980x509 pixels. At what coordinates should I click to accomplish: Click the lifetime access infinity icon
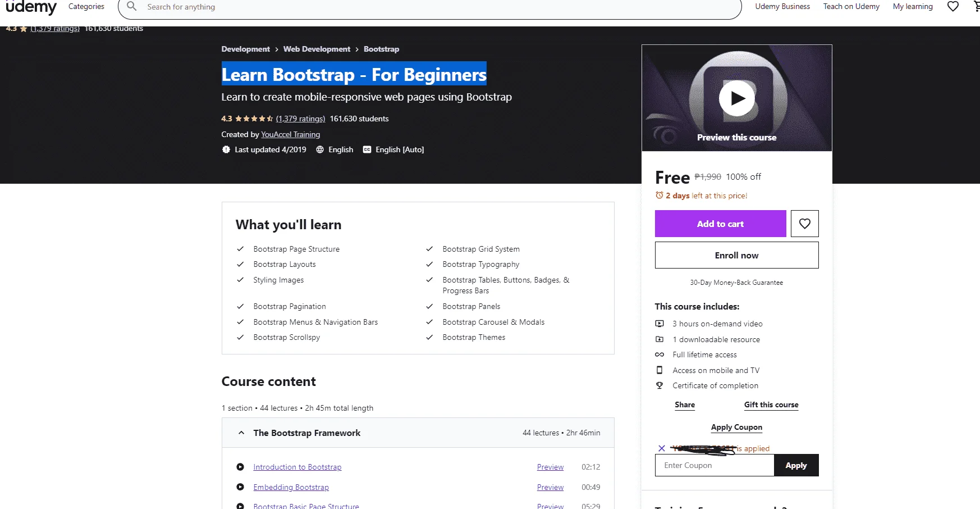[660, 355]
